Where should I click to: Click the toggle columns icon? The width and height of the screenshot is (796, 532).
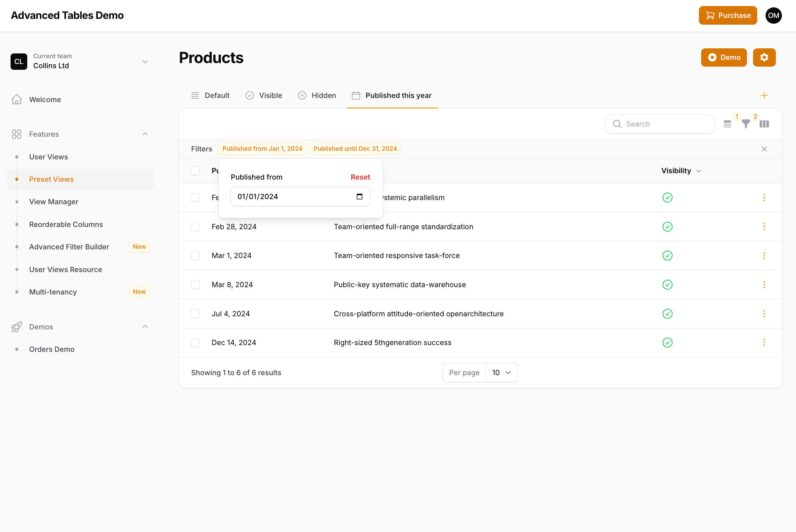(764, 124)
